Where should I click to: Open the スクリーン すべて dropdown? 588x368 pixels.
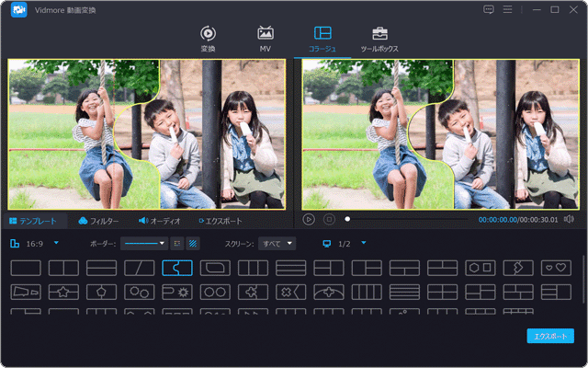tap(277, 244)
